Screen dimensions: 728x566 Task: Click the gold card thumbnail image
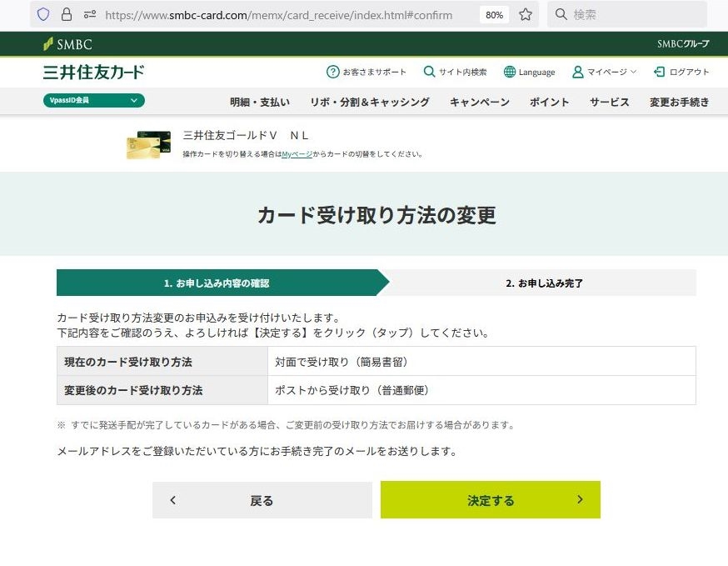(148, 144)
